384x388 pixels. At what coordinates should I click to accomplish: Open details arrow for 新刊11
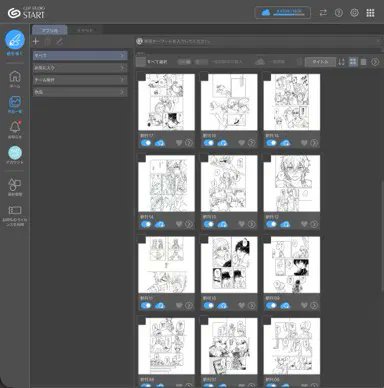click(189, 305)
